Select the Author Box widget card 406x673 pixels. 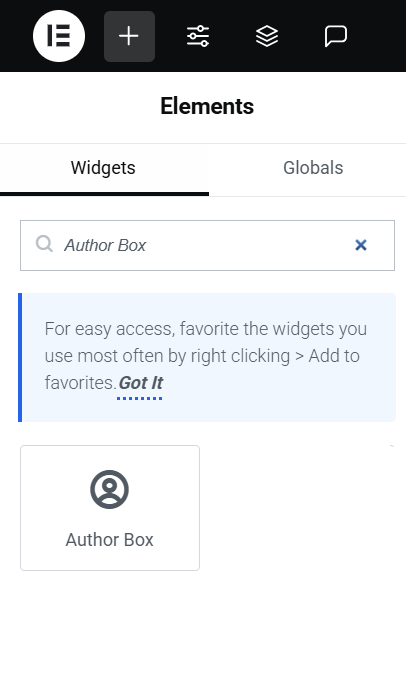[110, 508]
